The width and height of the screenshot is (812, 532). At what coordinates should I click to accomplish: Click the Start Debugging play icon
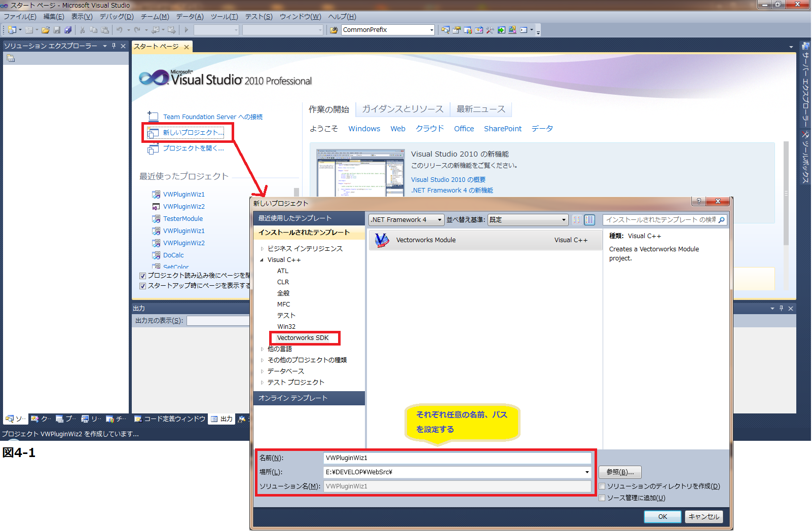coord(187,30)
